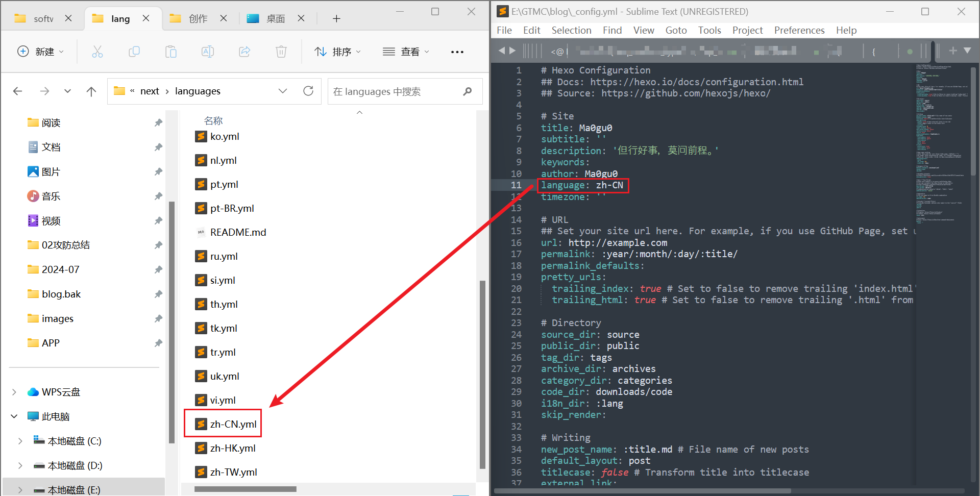Image resolution: width=980 pixels, height=496 pixels.
Task: Click the Sublime Text minimap
Action: coord(941,144)
